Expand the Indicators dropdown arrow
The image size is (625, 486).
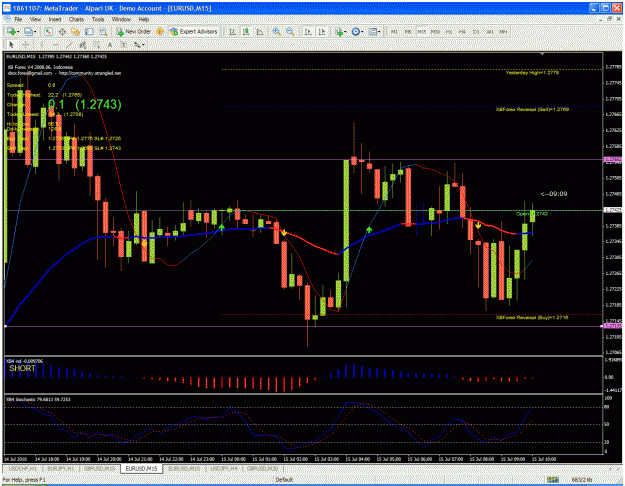coord(345,32)
